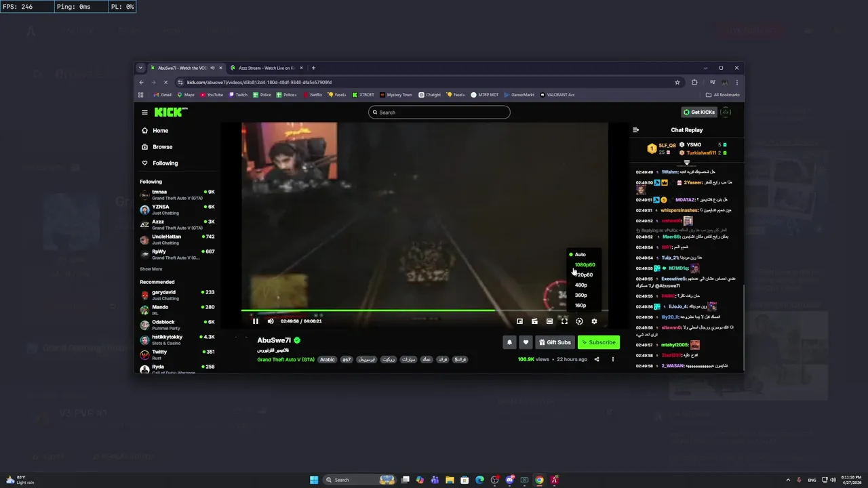Open the Odablock recommended channel
Viewport: 868px width, 488px height.
tap(178, 325)
